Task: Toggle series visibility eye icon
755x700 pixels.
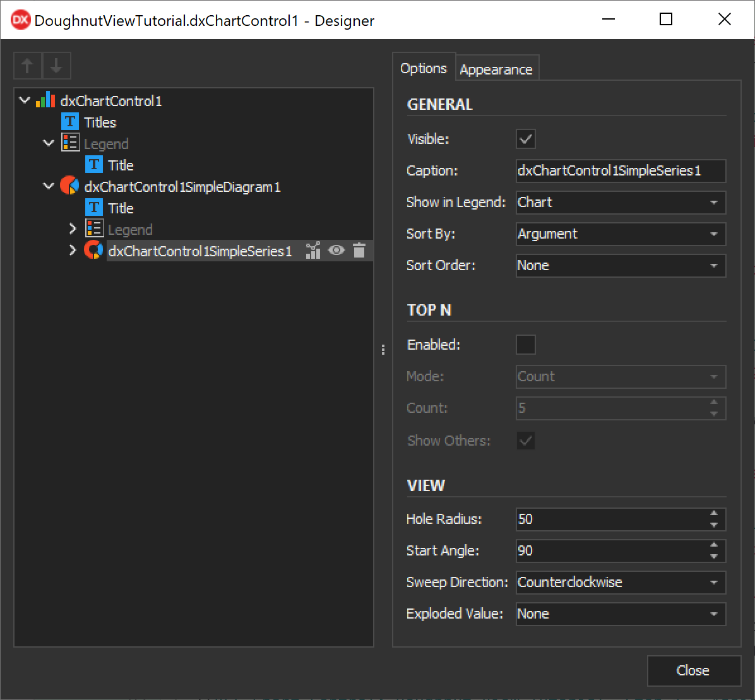Action: [x=336, y=251]
